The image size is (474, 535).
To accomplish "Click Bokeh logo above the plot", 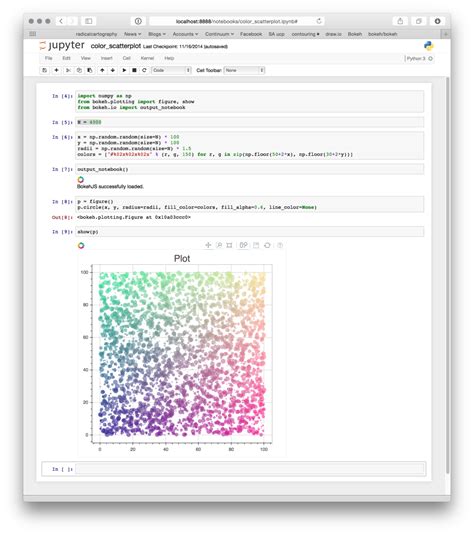I will pos(81,245).
